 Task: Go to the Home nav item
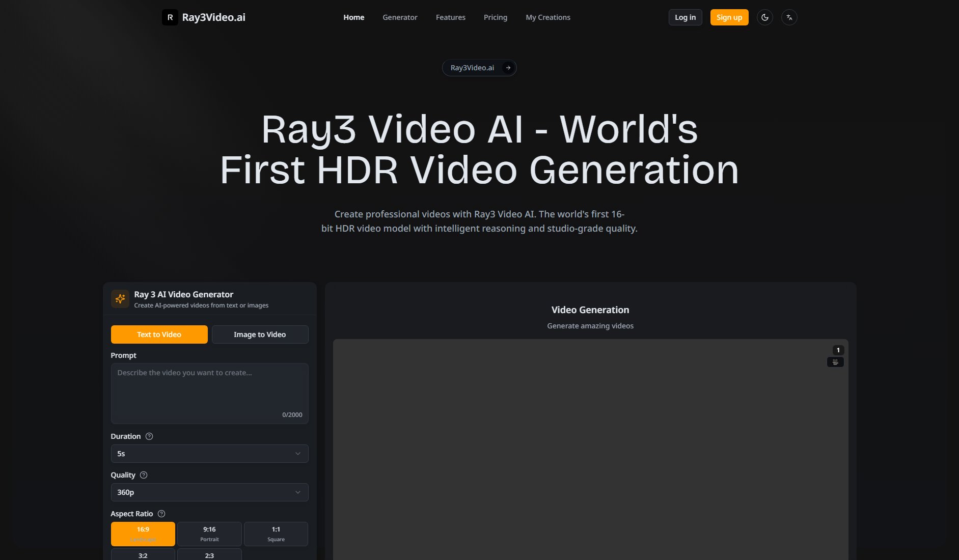pos(354,17)
